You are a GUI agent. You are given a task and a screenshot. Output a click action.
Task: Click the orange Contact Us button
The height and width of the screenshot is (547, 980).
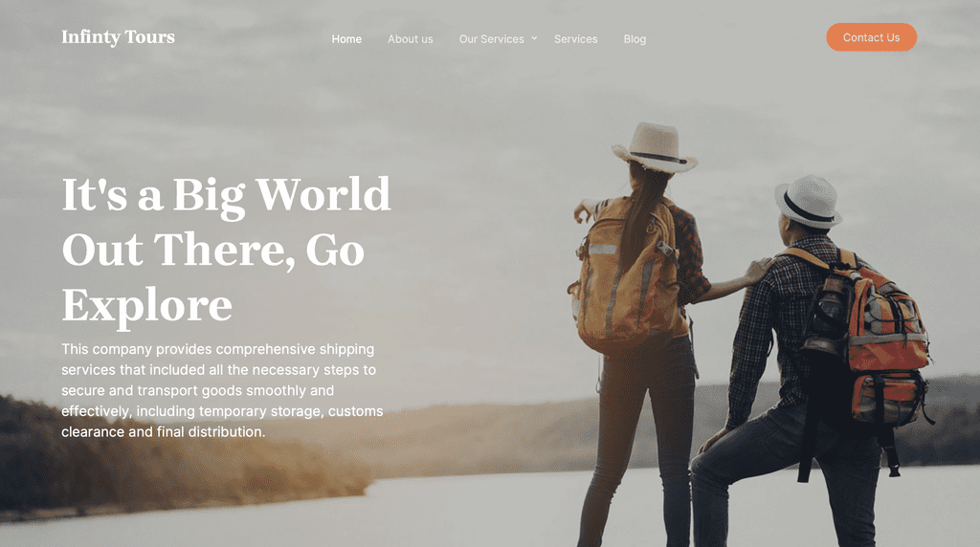871,37
